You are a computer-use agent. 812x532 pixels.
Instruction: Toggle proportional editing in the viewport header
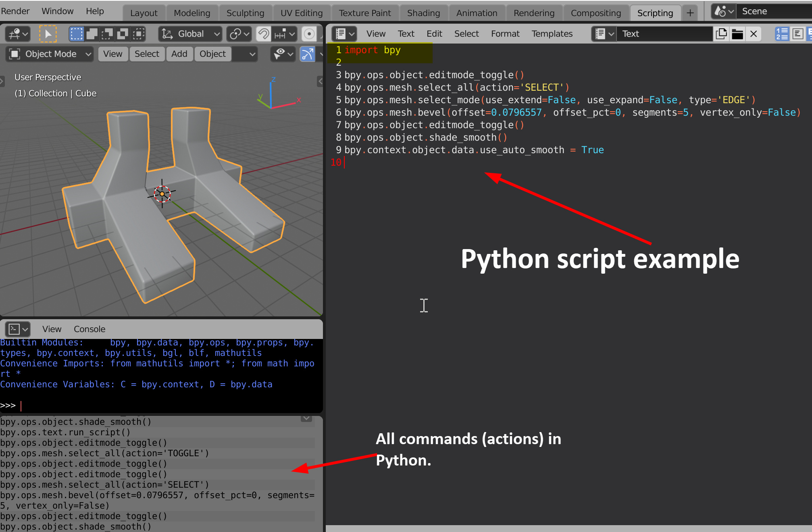click(x=309, y=34)
